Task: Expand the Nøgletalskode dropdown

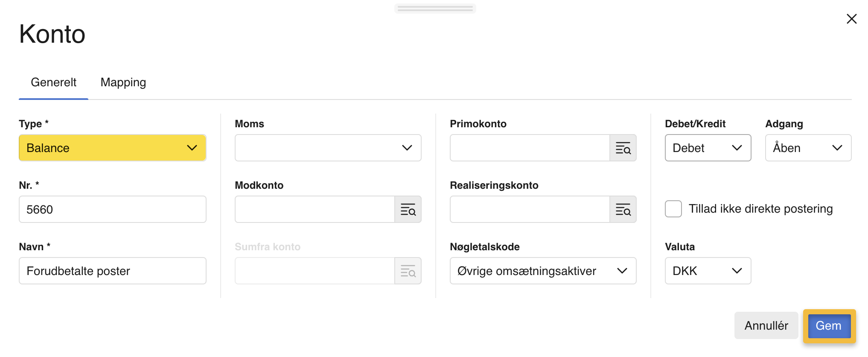Action: [x=542, y=271]
